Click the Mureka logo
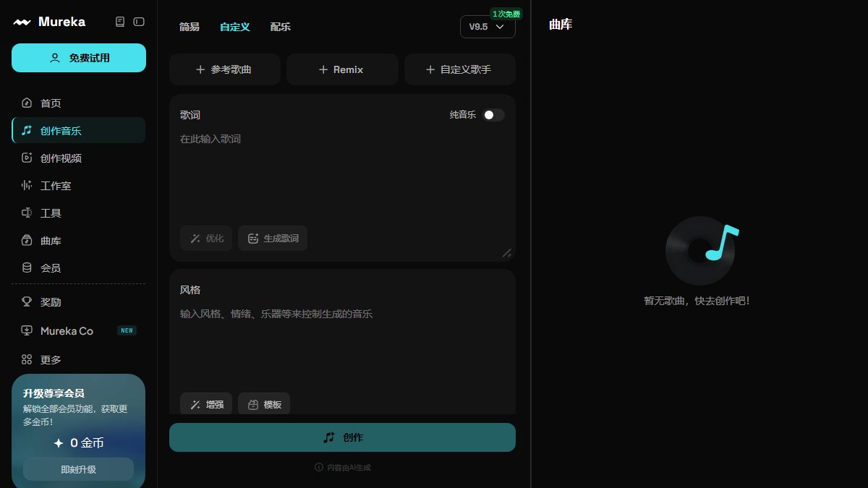This screenshot has width=868, height=488. (x=49, y=22)
